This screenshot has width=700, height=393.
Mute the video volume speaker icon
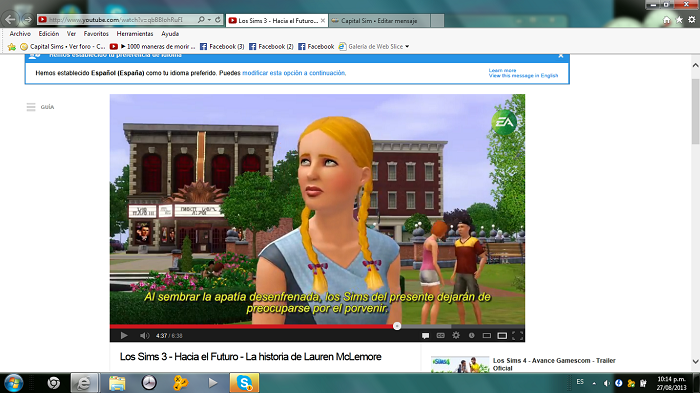(x=144, y=335)
